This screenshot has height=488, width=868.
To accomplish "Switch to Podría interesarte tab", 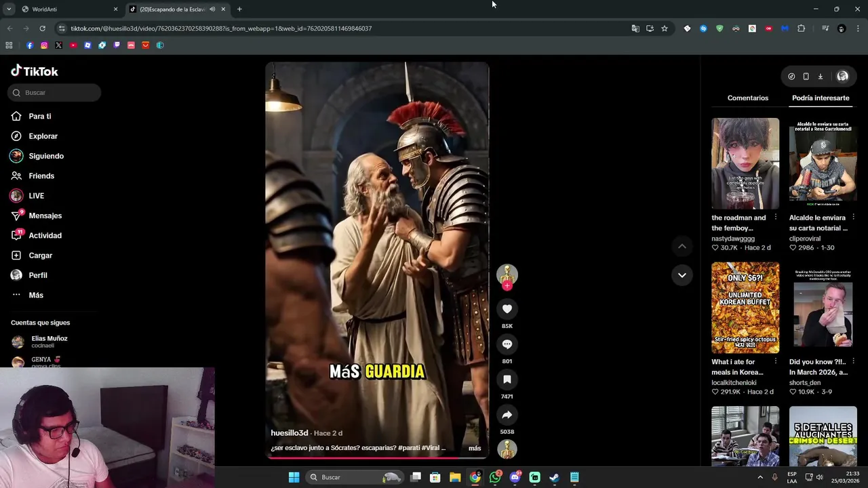I will [x=821, y=98].
